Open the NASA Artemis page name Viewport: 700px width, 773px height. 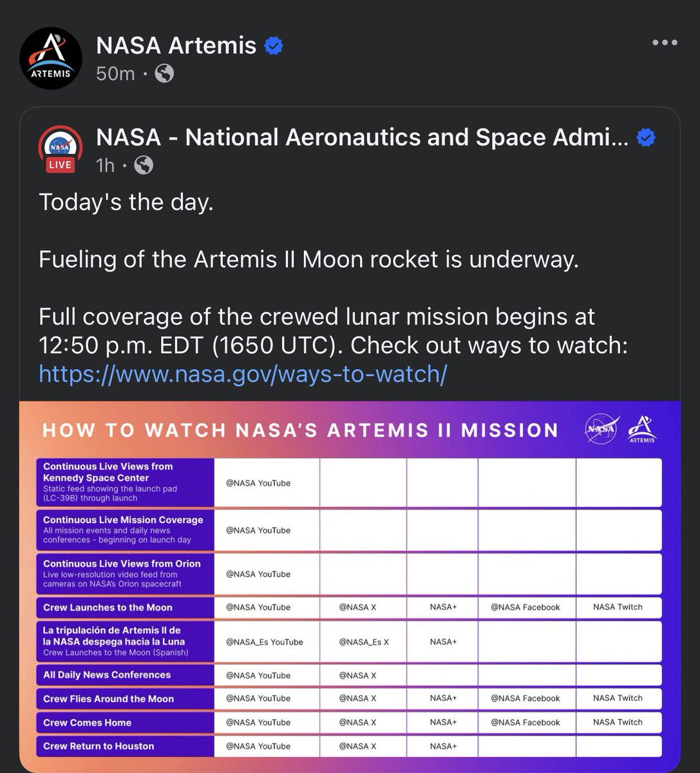tap(176, 46)
